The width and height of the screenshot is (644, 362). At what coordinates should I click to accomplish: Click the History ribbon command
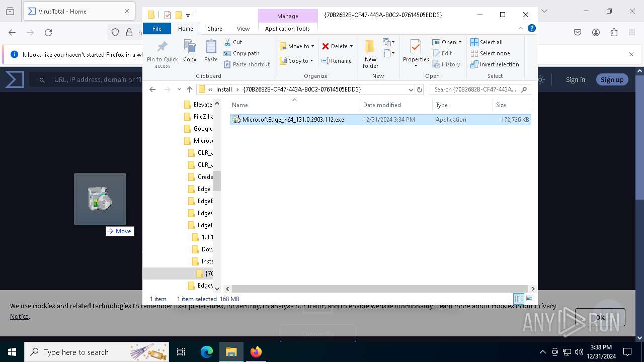pos(446,64)
